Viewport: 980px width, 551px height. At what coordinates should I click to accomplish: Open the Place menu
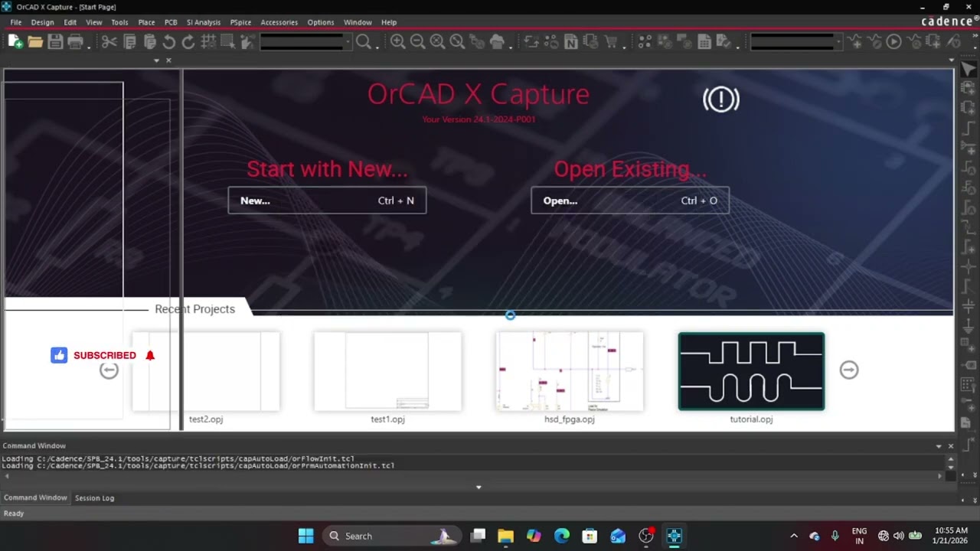(x=146, y=22)
